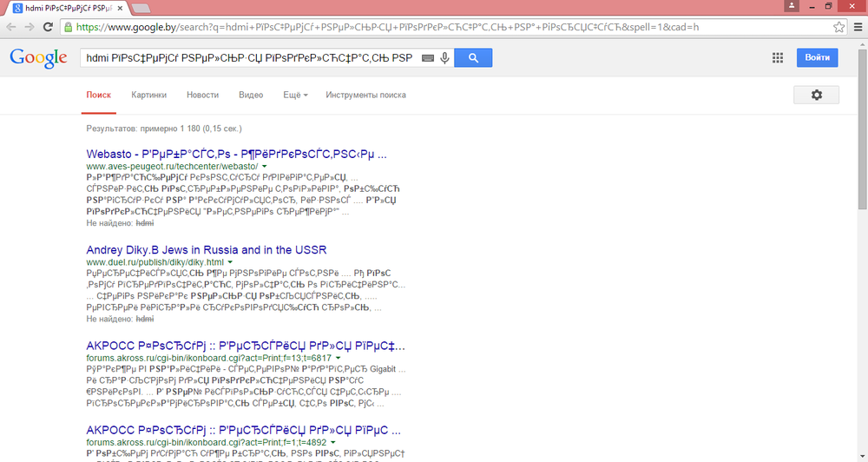Expand the Ещё dropdown menu
Image resolution: width=868 pixels, height=462 pixels.
tap(294, 95)
